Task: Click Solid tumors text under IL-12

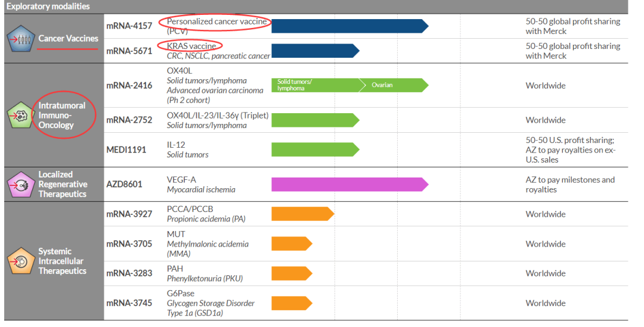Action: (187, 155)
